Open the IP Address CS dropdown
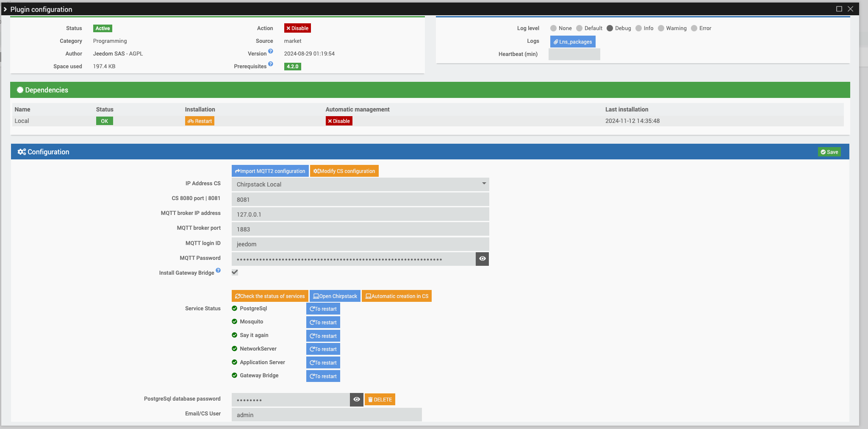This screenshot has width=868, height=429. pyautogui.click(x=361, y=184)
